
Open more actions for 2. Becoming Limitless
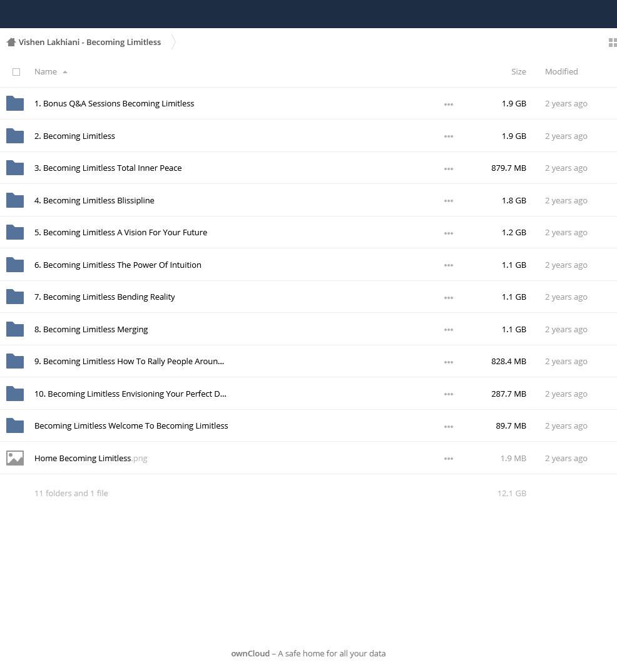pos(449,136)
